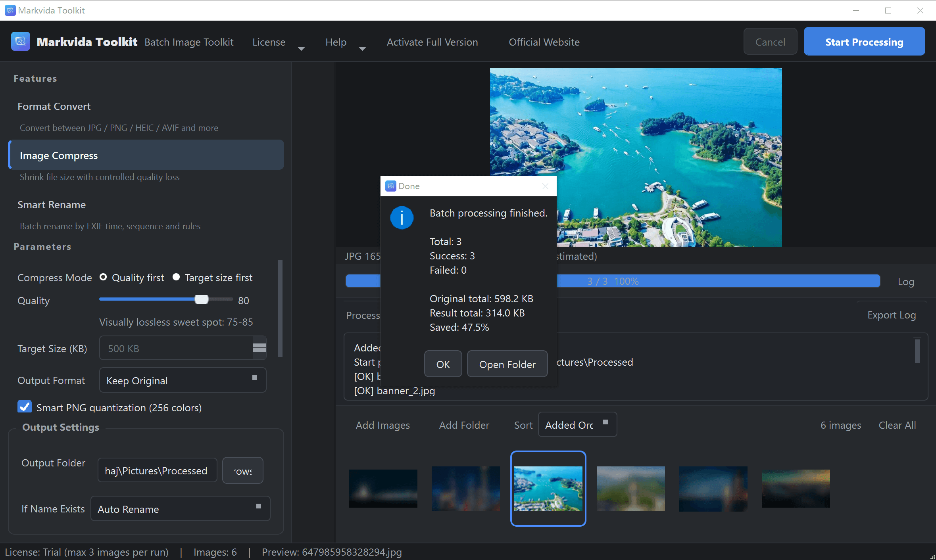Open the If Name Exists dropdown
Screen dimensions: 936x560
(x=181, y=508)
